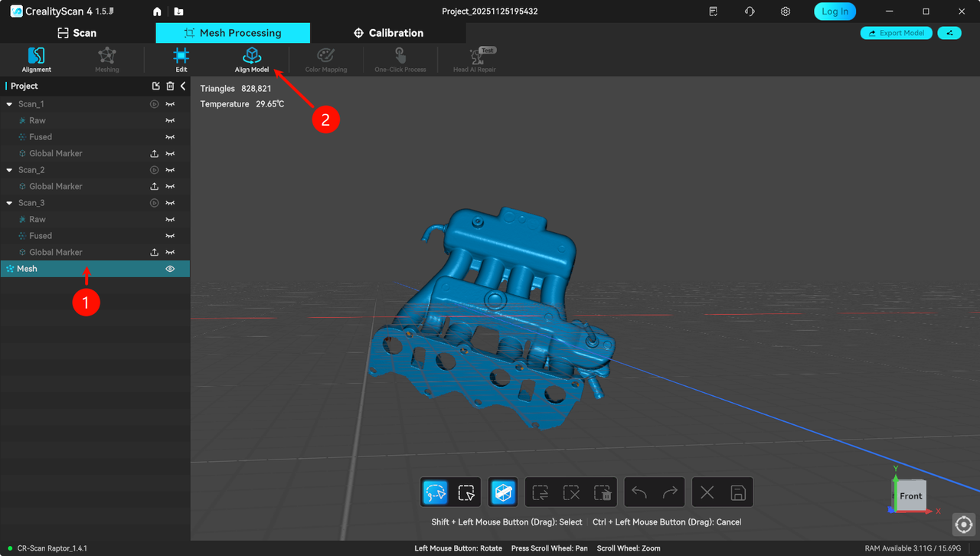Collapse the Scan_1 tree item
Screen dimensions: 980x556
8,103
